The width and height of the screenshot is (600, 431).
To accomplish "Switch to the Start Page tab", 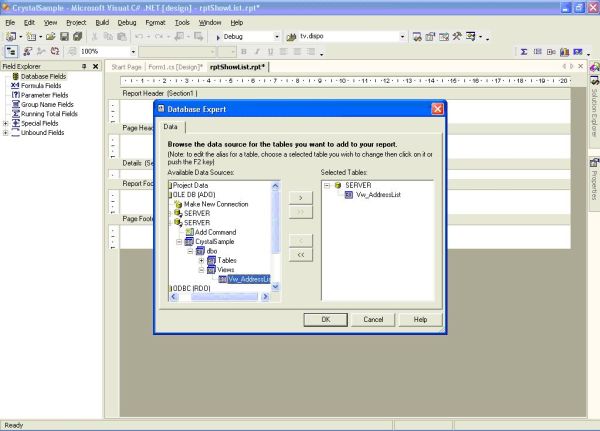I will coord(126,67).
